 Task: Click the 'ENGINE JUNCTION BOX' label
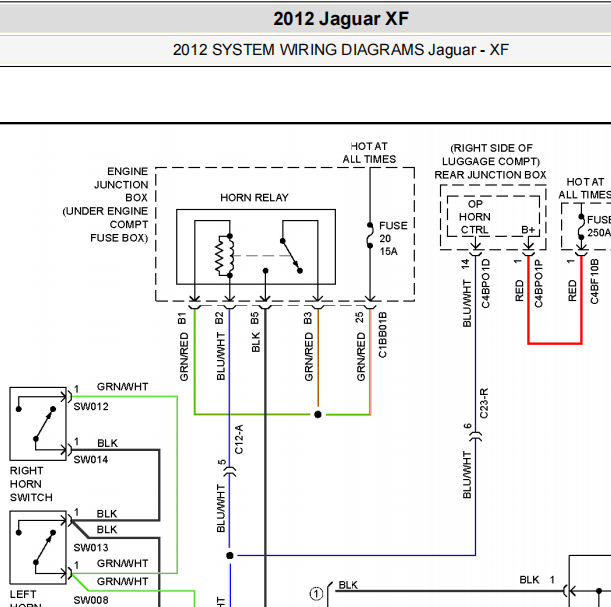point(121,184)
